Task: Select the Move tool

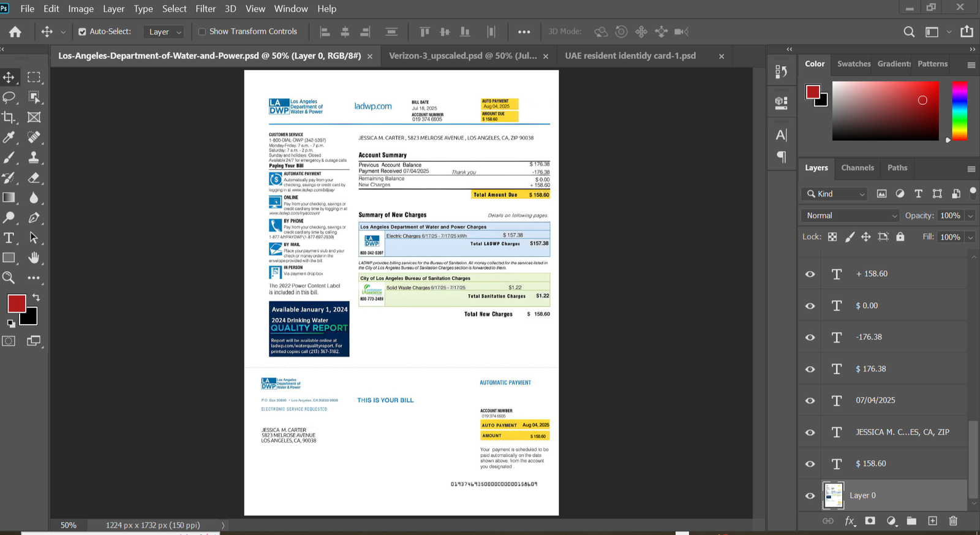Action: [9, 77]
